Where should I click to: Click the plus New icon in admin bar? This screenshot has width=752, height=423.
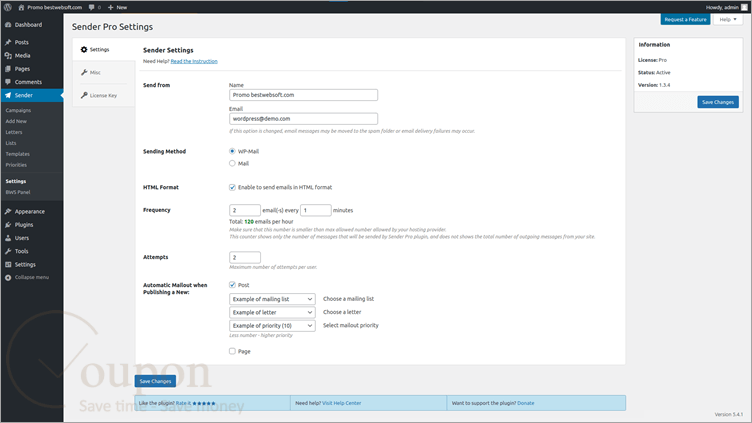pos(111,7)
